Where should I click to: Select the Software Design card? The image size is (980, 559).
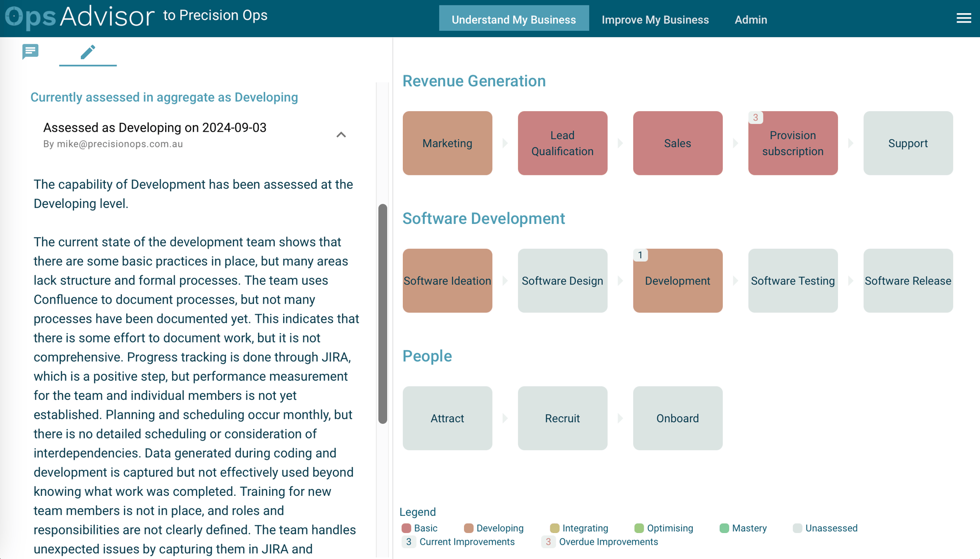[563, 281]
